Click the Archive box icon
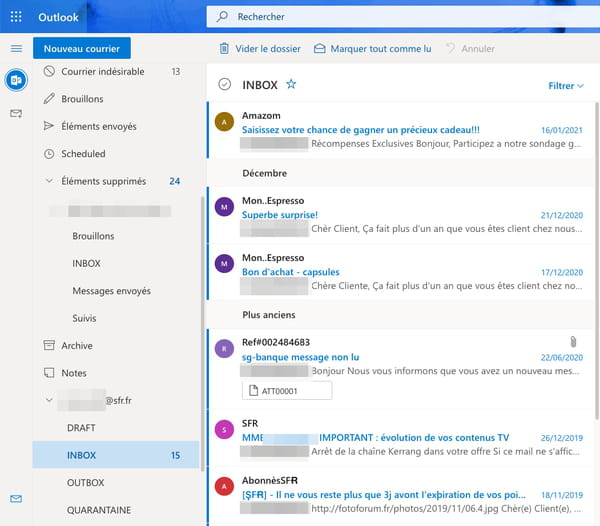This screenshot has height=526, width=600. [x=49, y=345]
